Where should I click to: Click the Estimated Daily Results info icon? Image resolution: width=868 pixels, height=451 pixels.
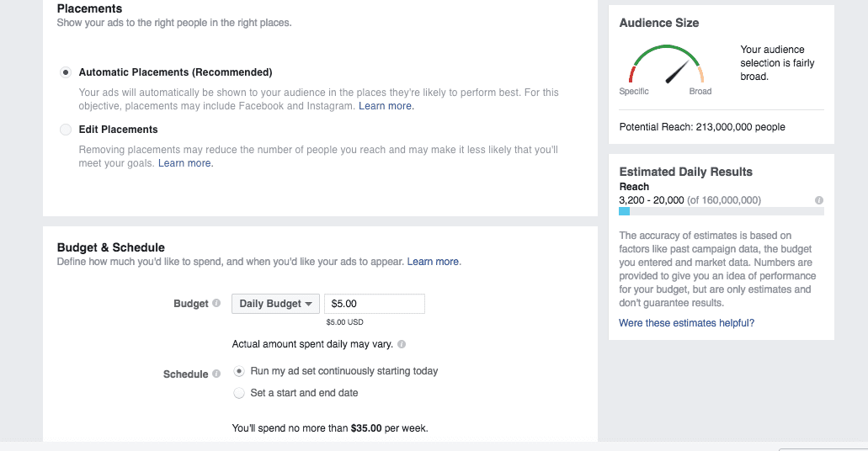coord(818,200)
